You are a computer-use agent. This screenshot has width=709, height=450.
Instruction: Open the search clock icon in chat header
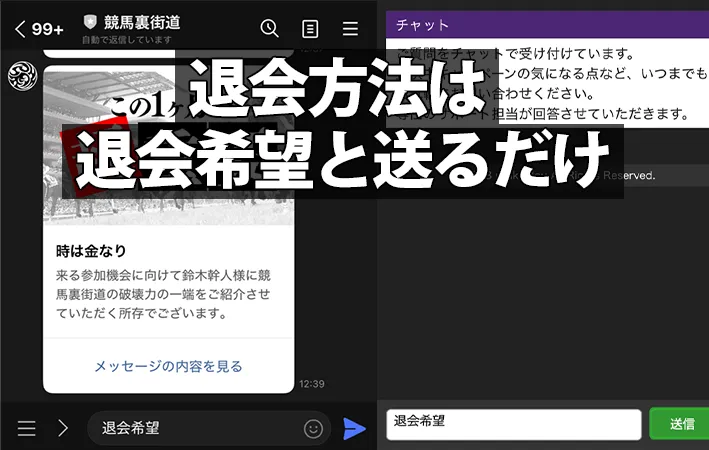(x=269, y=28)
